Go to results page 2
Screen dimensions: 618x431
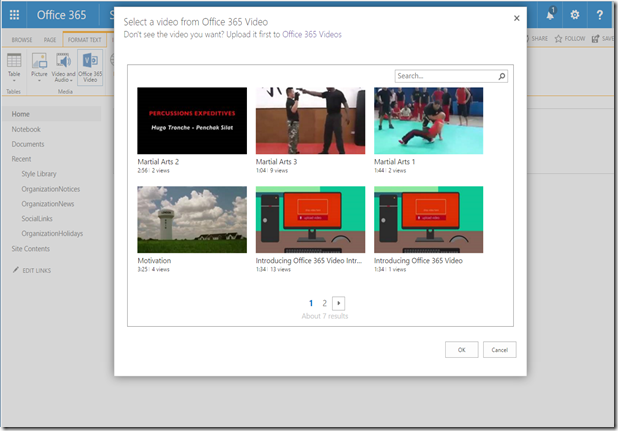tap(324, 303)
